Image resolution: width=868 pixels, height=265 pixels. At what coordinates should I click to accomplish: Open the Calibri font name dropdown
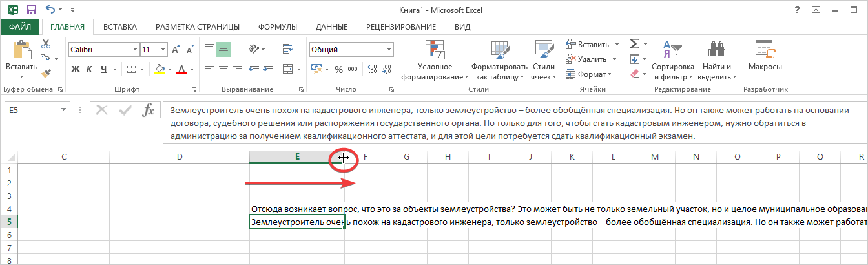coord(135,50)
